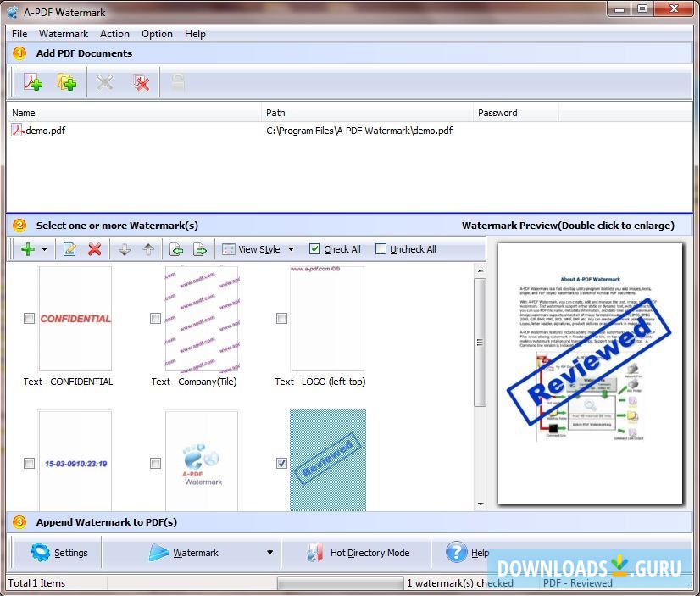Image resolution: width=700 pixels, height=596 pixels.
Task: Select the Company tile watermark thumbnail
Action: [202, 318]
